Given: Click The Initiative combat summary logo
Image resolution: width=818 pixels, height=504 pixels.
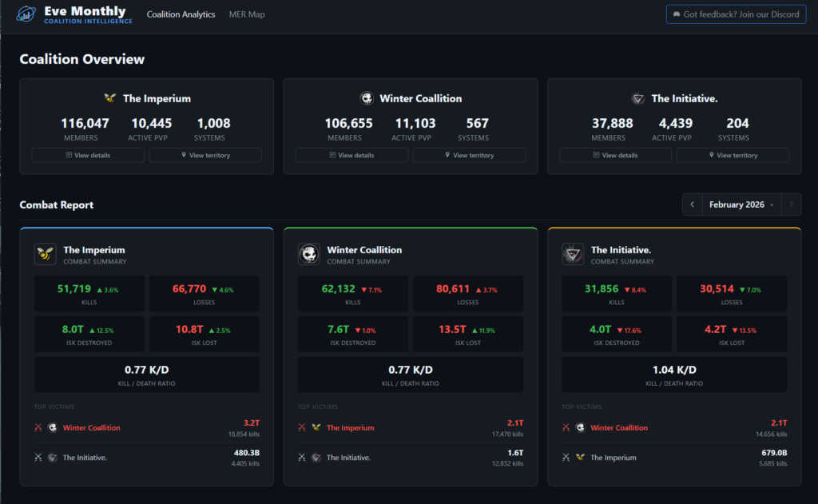Looking at the screenshot, I should [x=573, y=254].
